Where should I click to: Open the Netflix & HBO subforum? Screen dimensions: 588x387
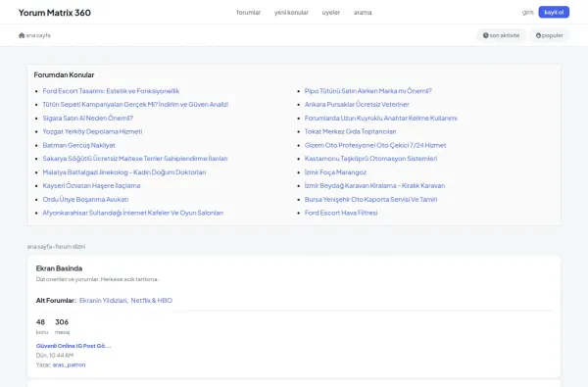pyautogui.click(x=152, y=301)
